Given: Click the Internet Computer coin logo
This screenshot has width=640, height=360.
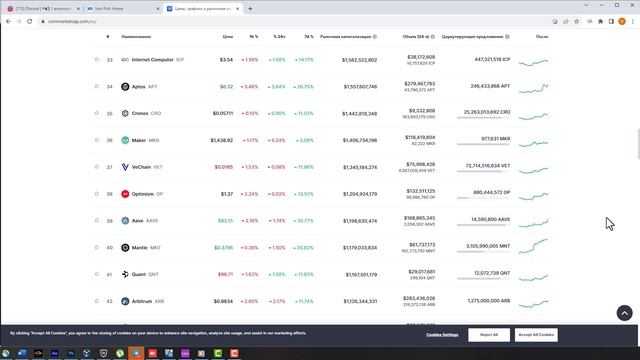Looking at the screenshot, I should [125, 60].
